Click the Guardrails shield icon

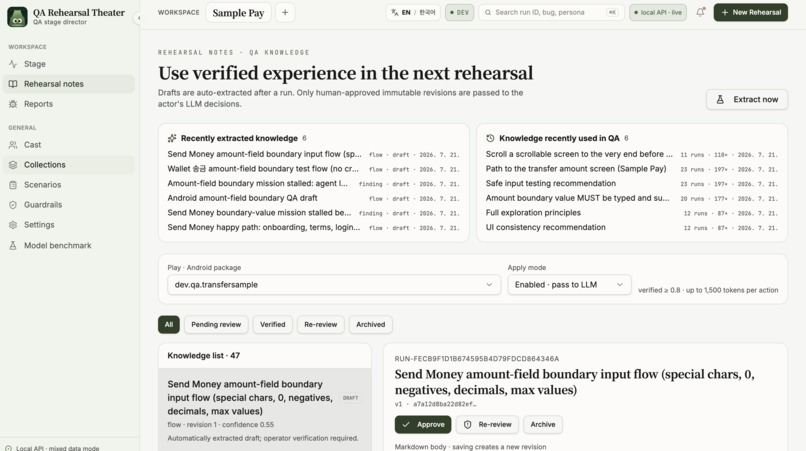pyautogui.click(x=13, y=205)
